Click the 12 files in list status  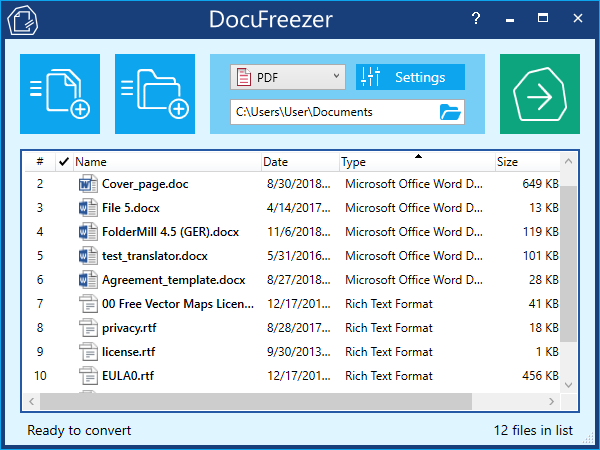[533, 430]
